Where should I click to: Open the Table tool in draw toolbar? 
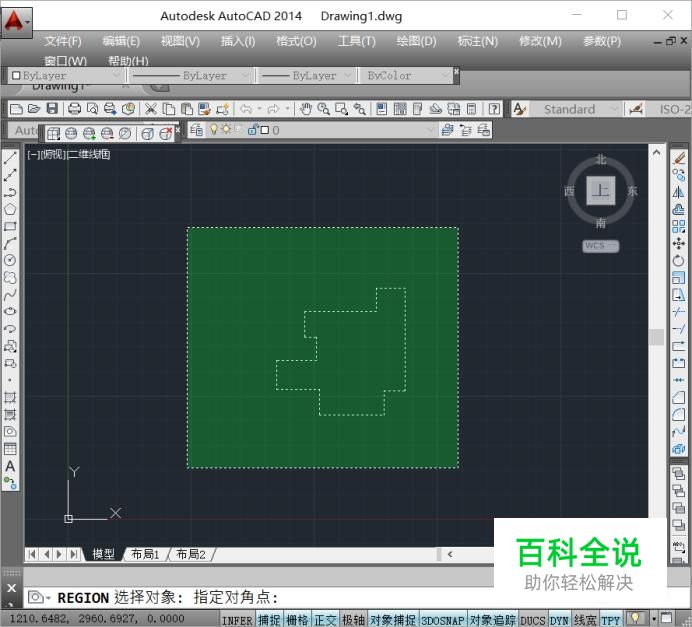10,449
